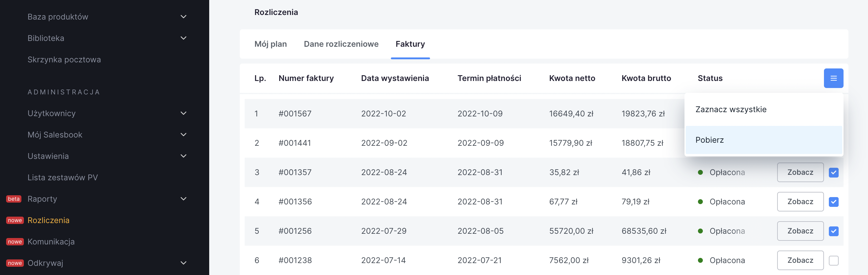
Task: Expand the Raporty submenu chevron
Action: point(183,199)
